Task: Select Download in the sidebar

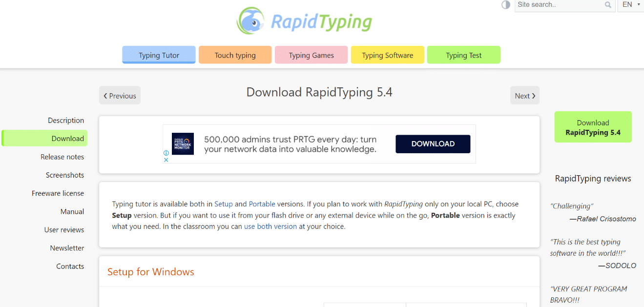Action: pos(44,139)
